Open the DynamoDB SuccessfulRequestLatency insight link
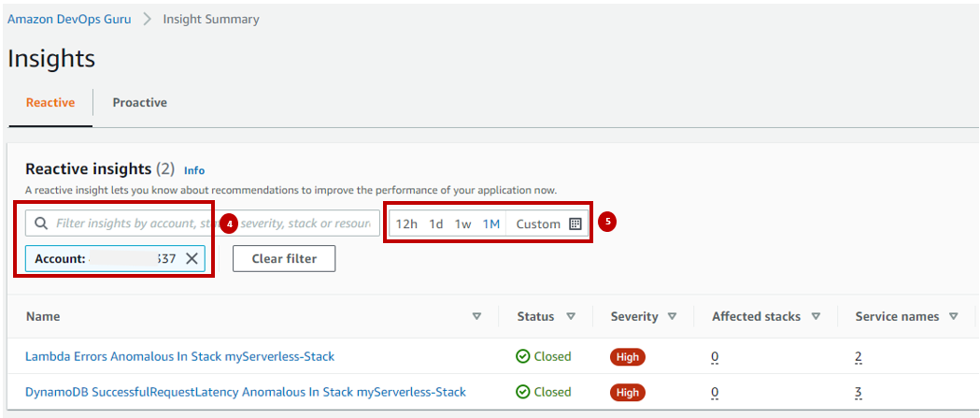 click(246, 392)
